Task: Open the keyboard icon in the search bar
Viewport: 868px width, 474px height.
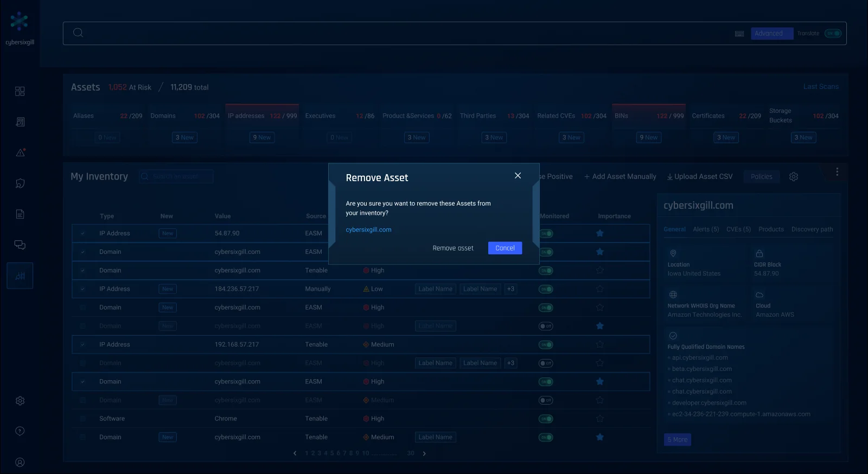Action: (x=739, y=34)
